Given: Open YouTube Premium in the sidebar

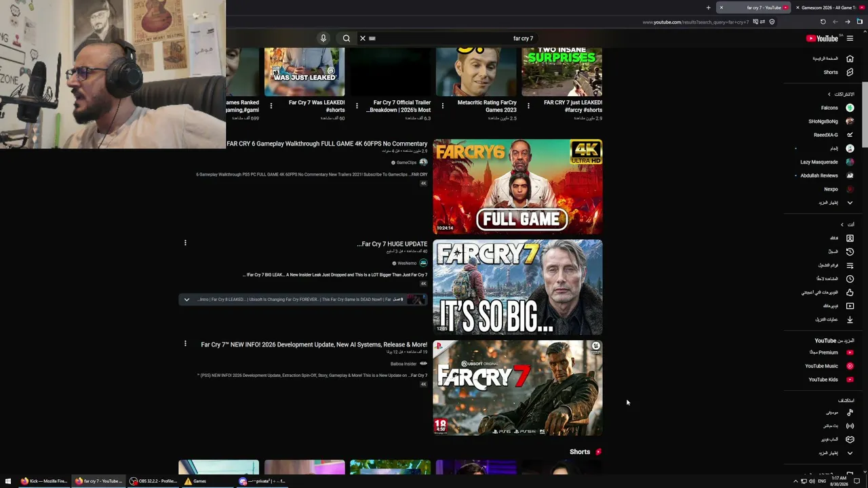Looking at the screenshot, I should coord(831,352).
